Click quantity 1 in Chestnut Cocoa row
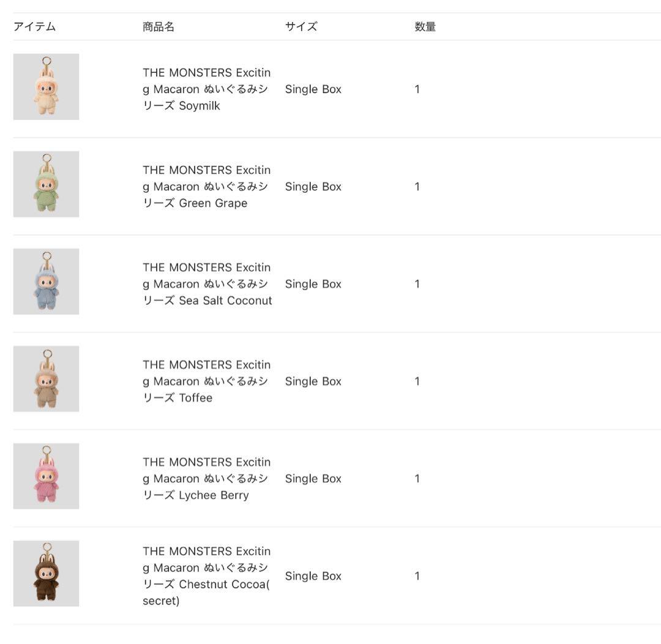Screen dimensions: 661x644 click(417, 575)
